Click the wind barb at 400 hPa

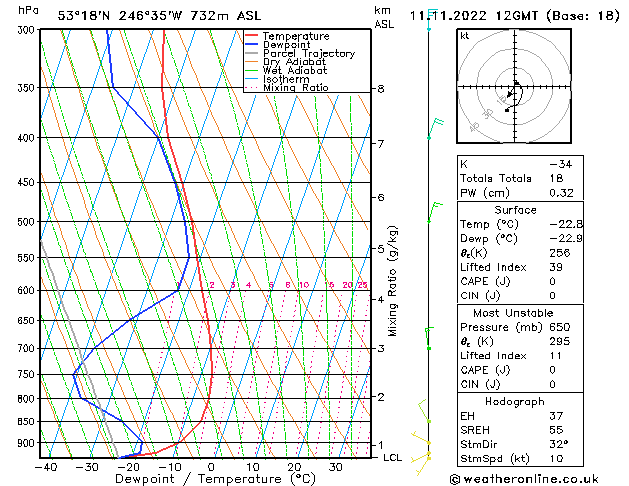[436, 128]
